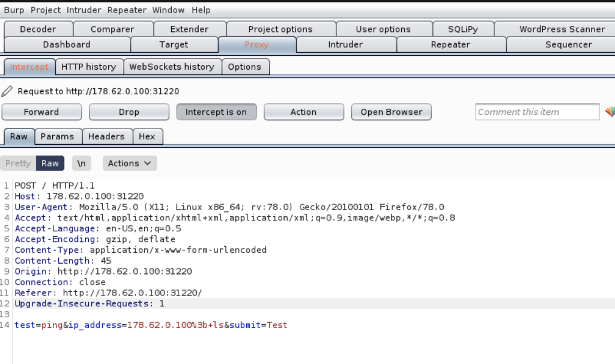Screen dimensions: 615x364
Task: Open the Project menu
Action: click(x=46, y=10)
